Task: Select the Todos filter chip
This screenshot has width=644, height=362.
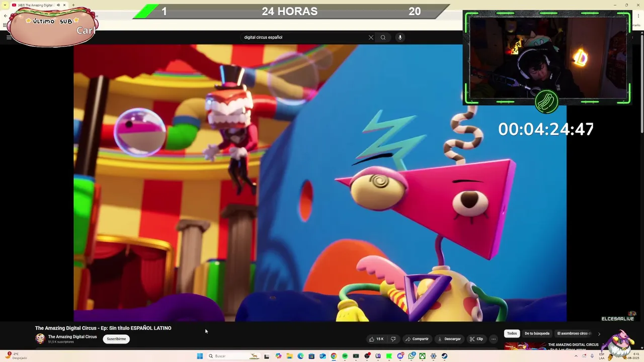Action: coord(512,333)
